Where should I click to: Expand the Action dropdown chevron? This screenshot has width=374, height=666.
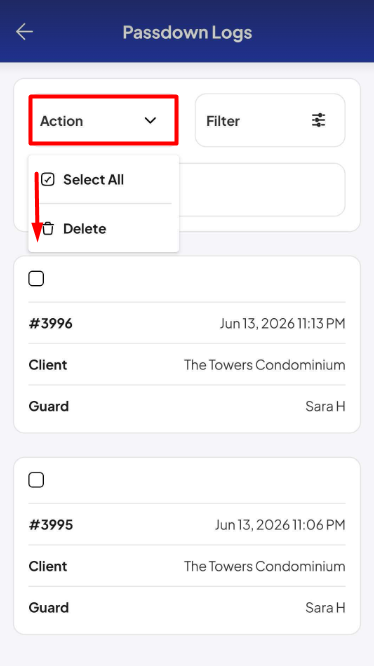point(150,121)
